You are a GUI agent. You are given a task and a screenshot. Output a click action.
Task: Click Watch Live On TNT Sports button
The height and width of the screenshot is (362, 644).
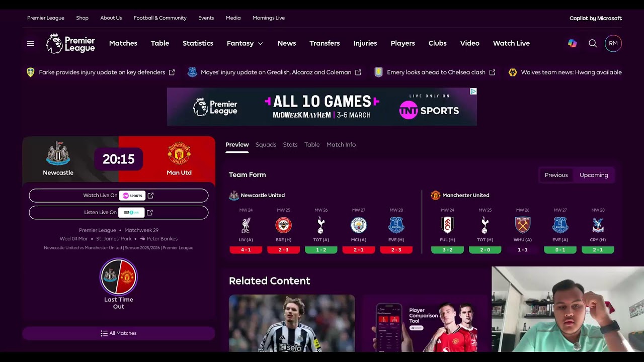pyautogui.click(x=119, y=196)
